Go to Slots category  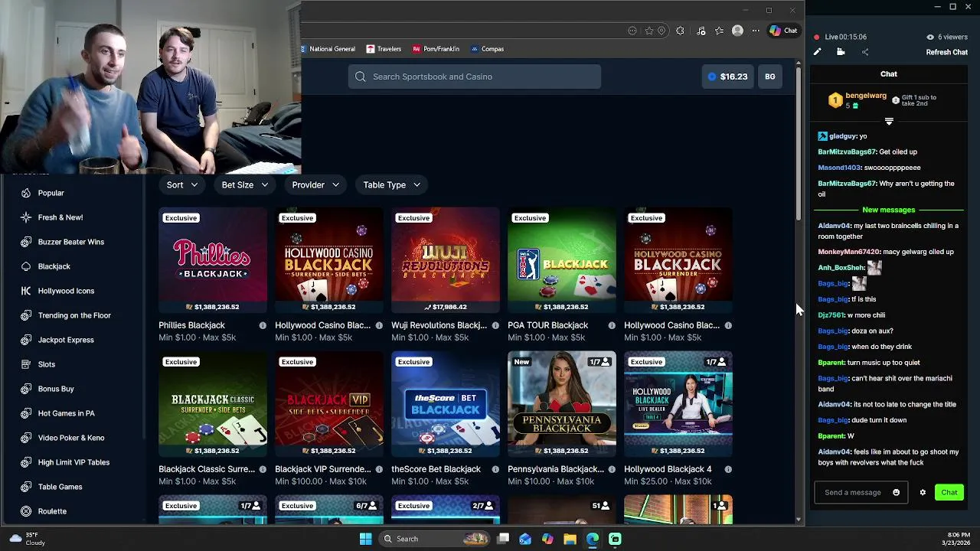(47, 364)
